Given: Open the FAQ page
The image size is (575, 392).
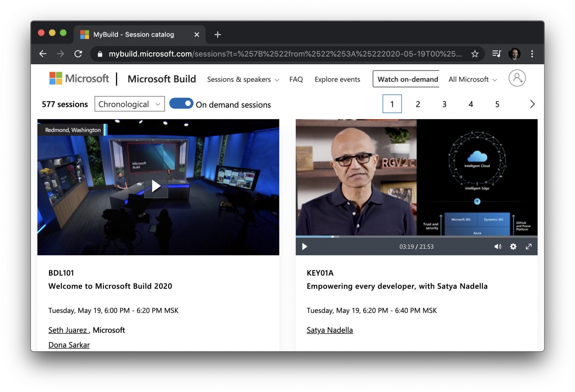Looking at the screenshot, I should coord(296,79).
